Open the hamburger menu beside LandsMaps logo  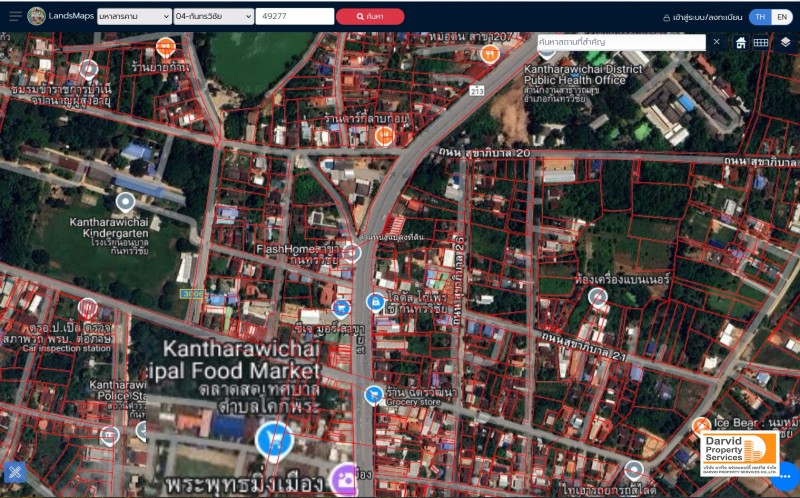pyautogui.click(x=15, y=16)
